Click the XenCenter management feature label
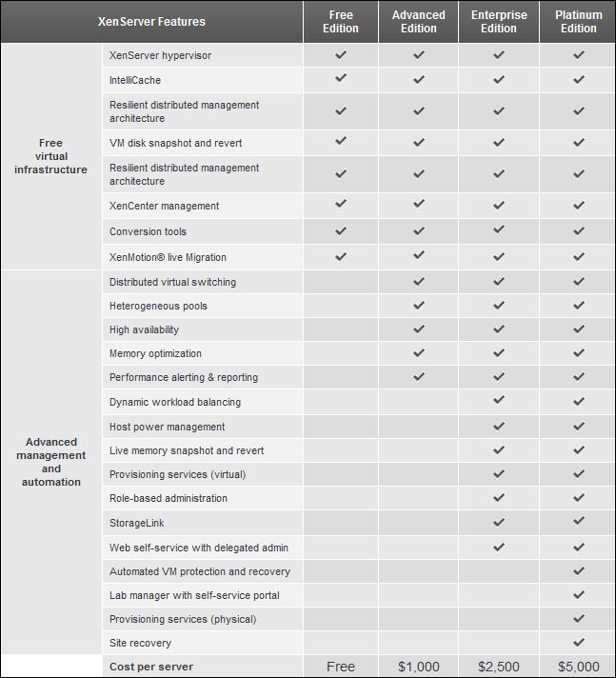Viewport: 616px width, 678px height. click(164, 206)
